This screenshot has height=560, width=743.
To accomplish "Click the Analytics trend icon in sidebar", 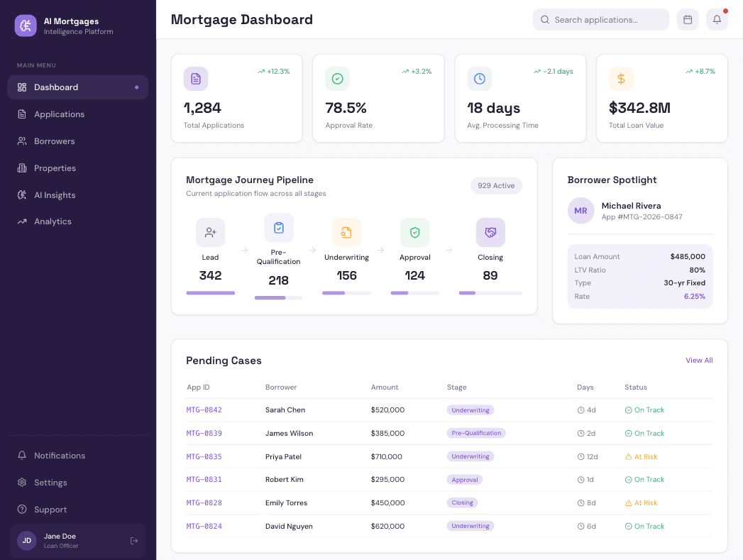I will 22,221.
